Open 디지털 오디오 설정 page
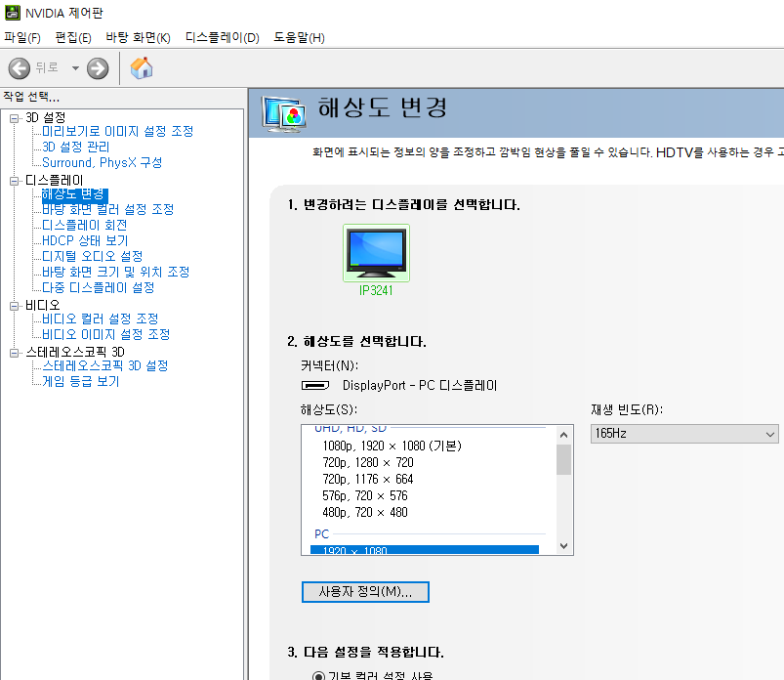This screenshot has width=784, height=680. (93, 256)
